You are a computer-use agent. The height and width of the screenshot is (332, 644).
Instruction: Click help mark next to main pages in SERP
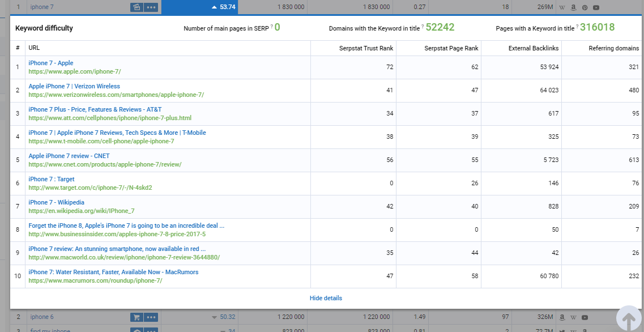pos(272,27)
